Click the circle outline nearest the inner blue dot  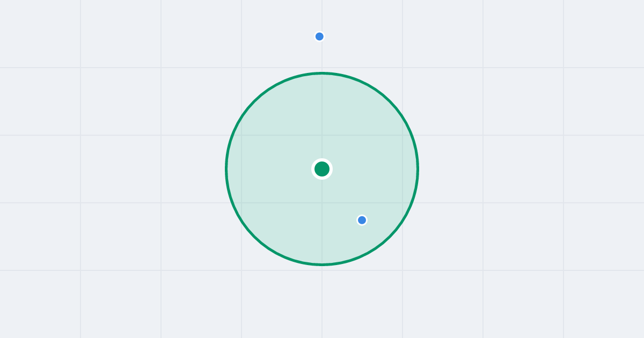(381, 244)
